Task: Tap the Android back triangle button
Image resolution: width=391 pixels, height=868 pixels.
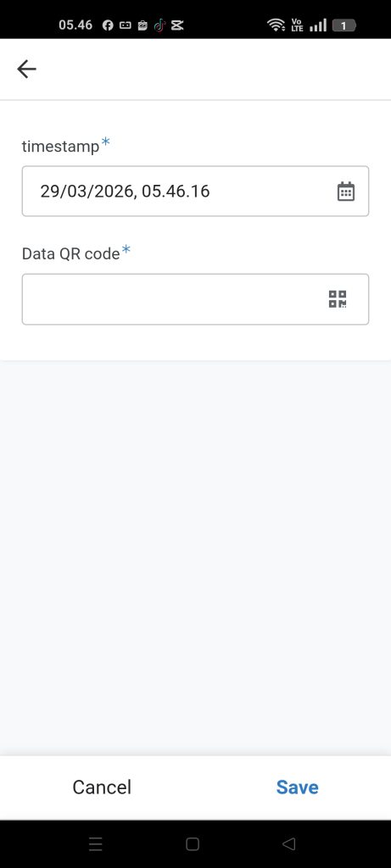Action: pyautogui.click(x=288, y=843)
